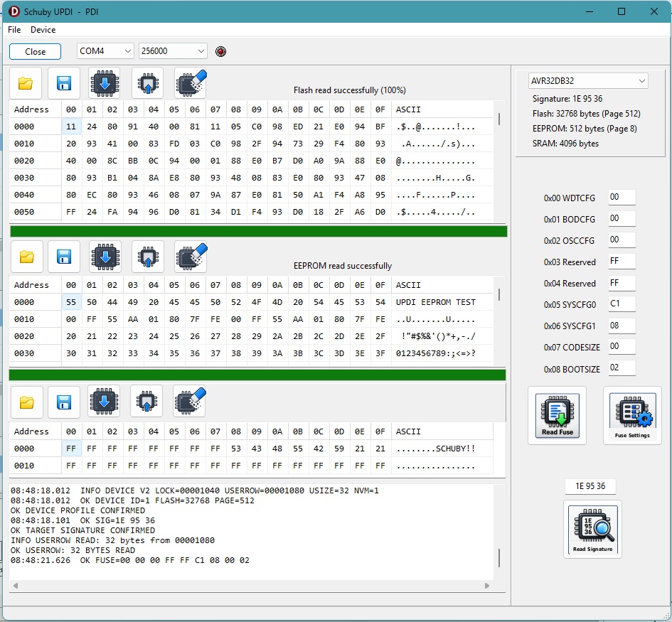This screenshot has height=622, width=672.
Task: Open Fuse Settings
Action: point(633,416)
